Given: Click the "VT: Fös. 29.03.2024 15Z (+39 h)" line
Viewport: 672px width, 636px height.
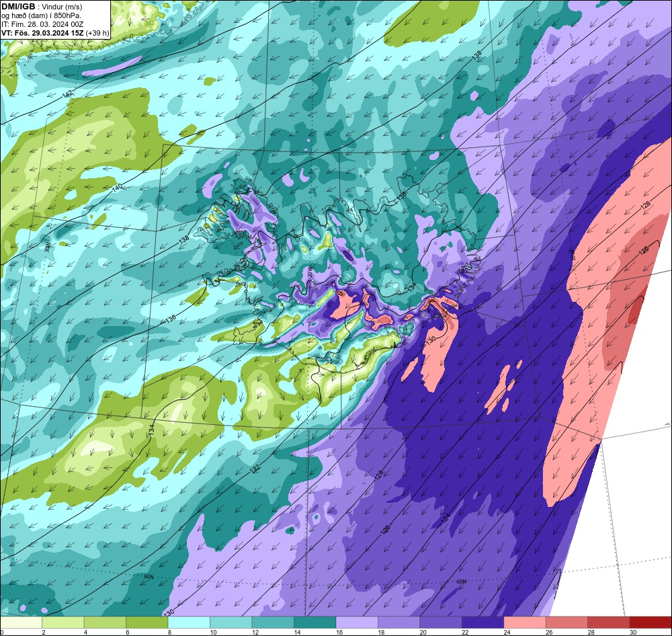Looking at the screenshot, I should point(55,32).
